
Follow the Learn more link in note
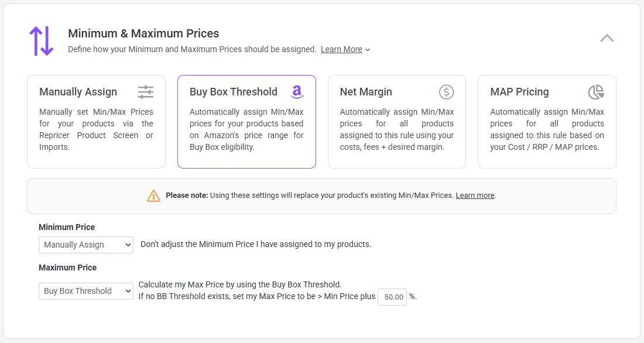click(475, 195)
